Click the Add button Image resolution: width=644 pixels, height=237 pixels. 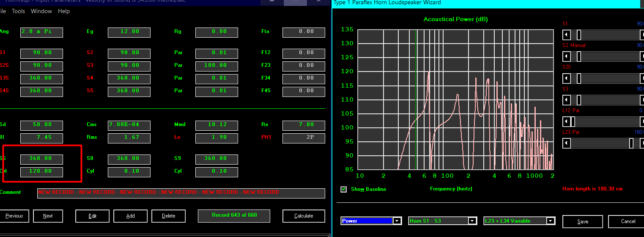click(130, 216)
